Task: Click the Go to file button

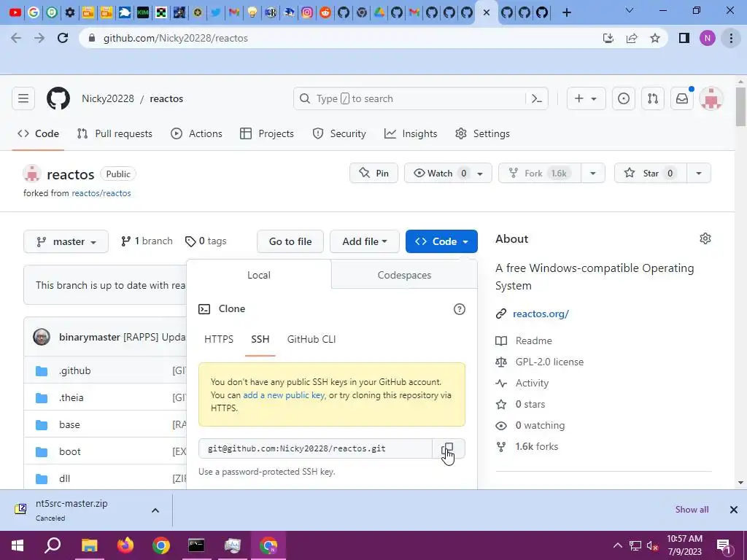Action: pos(290,241)
